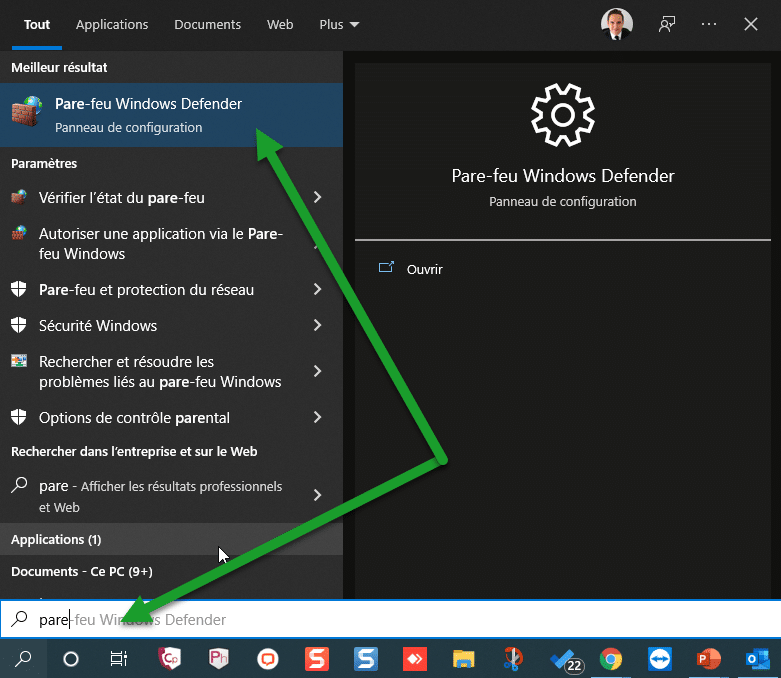Click the Ouvrir open-window icon
This screenshot has width=781, height=678.
point(386,268)
